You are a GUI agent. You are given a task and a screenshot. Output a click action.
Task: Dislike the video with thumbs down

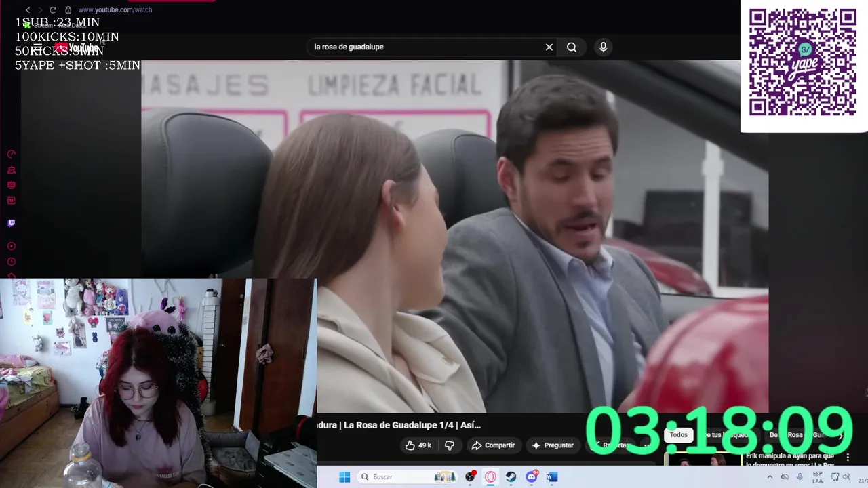point(449,445)
